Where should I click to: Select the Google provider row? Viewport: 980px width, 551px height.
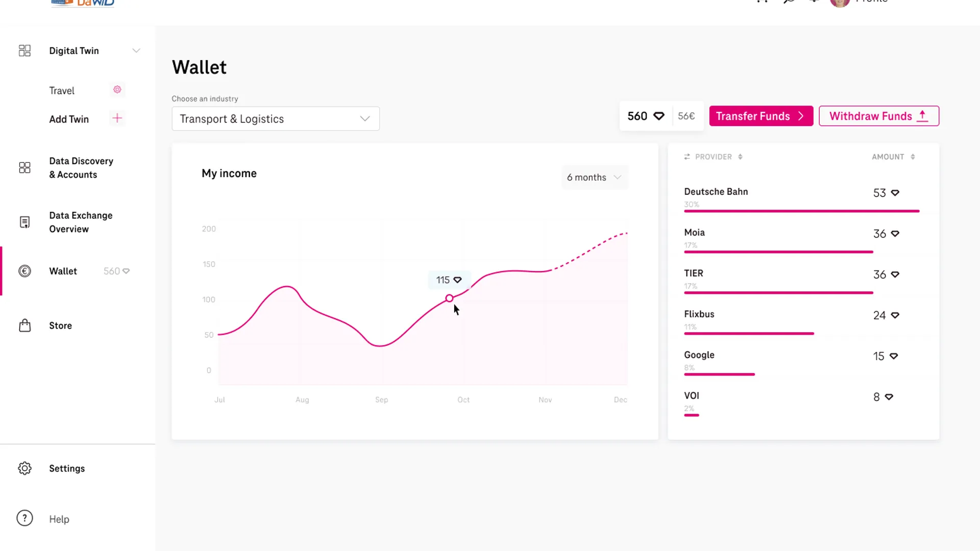(802, 363)
